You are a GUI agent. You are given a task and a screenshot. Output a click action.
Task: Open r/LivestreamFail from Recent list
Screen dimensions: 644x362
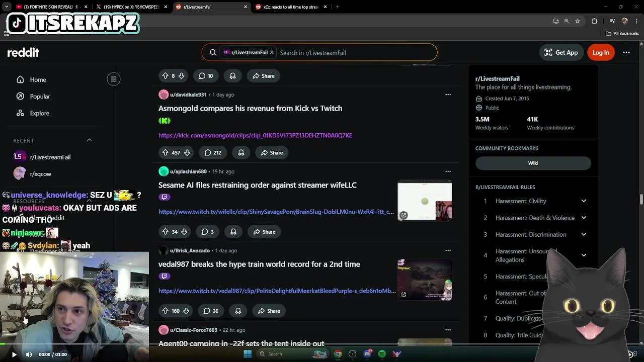point(50,157)
